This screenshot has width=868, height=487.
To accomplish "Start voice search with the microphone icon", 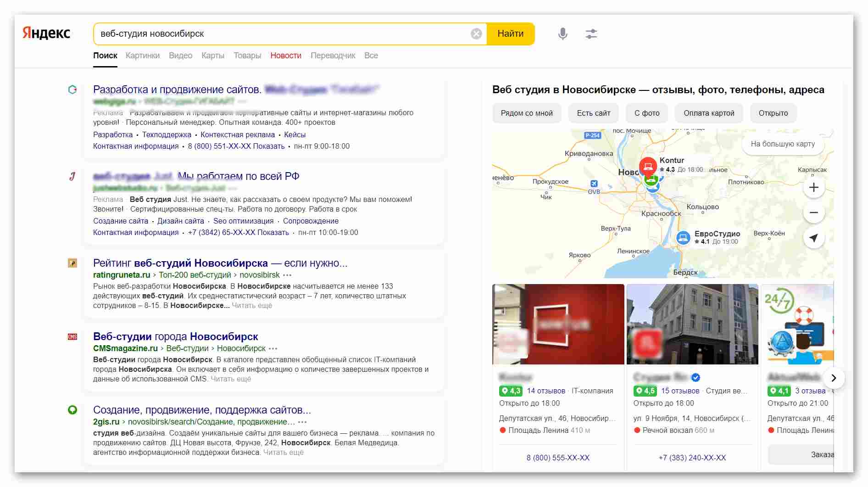I will pyautogui.click(x=563, y=34).
